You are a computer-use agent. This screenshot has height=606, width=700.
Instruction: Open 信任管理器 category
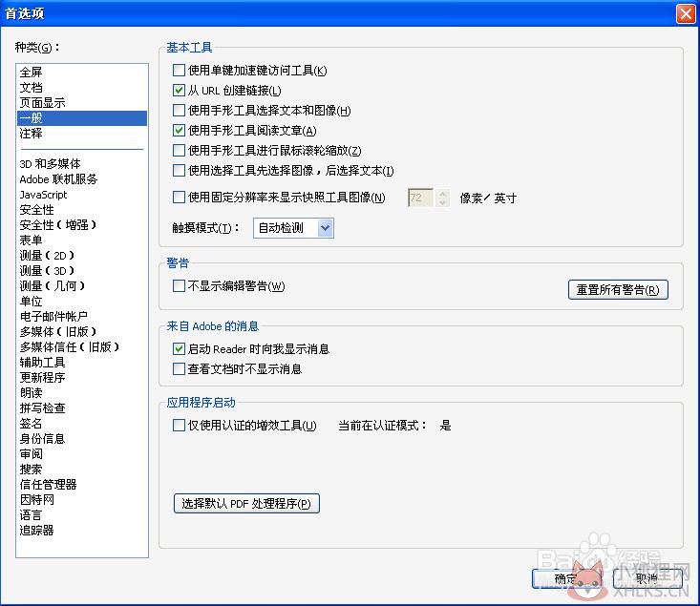(x=82, y=484)
